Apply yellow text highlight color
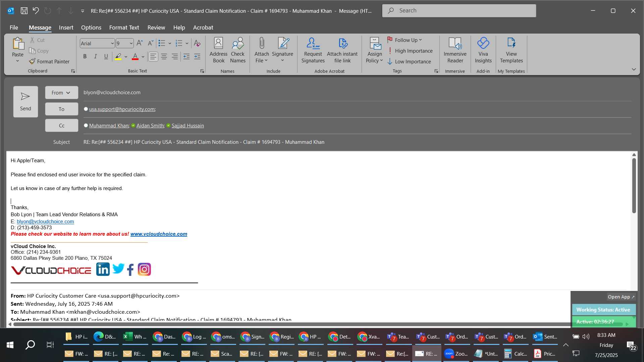The image size is (644, 362). 118,57
